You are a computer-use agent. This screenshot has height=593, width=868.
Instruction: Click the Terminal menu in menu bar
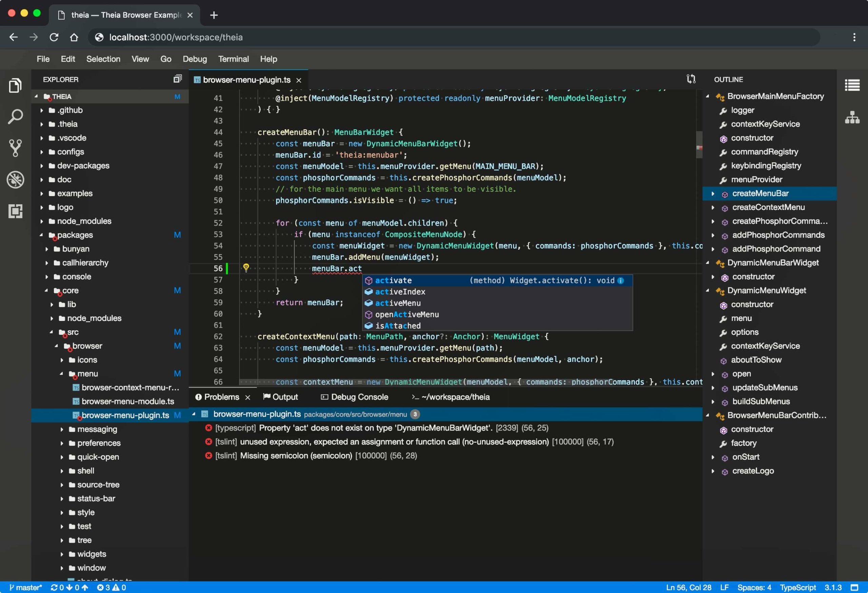[x=233, y=59]
